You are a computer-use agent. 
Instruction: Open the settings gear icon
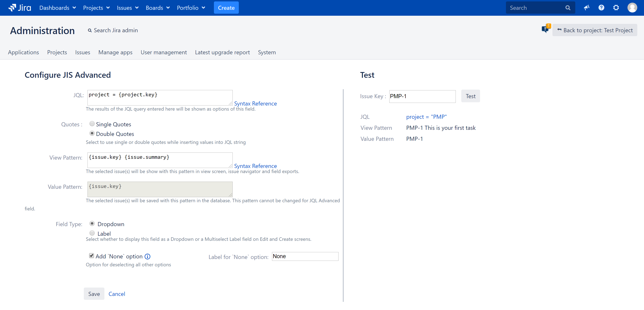click(616, 8)
